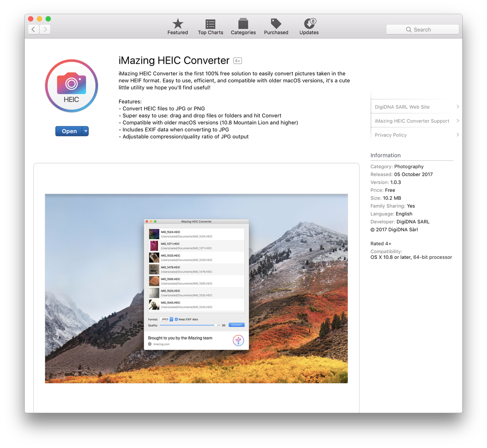The width and height of the screenshot is (487, 448).
Task: Open Updates with badge 8
Action: [310, 23]
